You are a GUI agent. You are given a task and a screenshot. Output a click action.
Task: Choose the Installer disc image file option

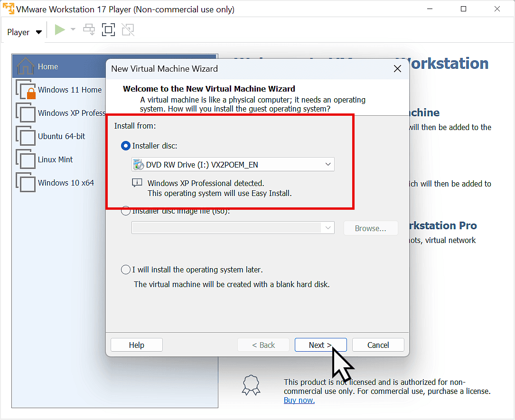(125, 211)
